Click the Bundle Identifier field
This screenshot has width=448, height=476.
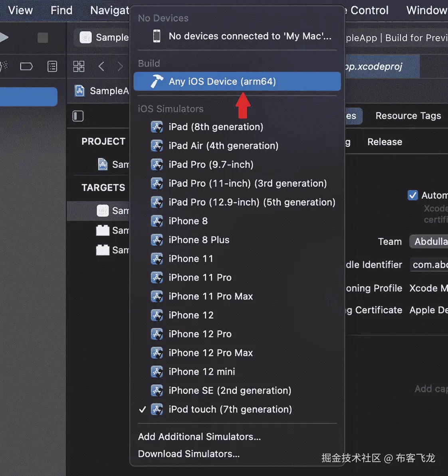click(429, 265)
